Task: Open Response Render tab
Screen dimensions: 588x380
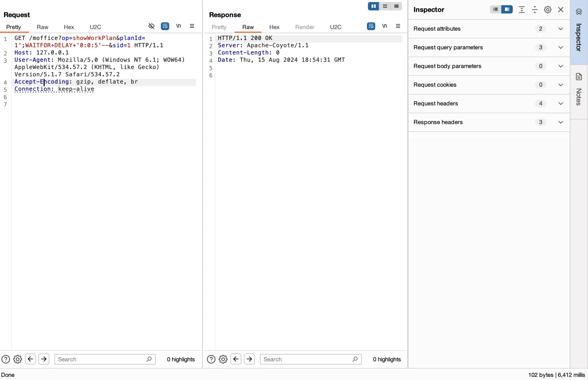Action: click(305, 27)
